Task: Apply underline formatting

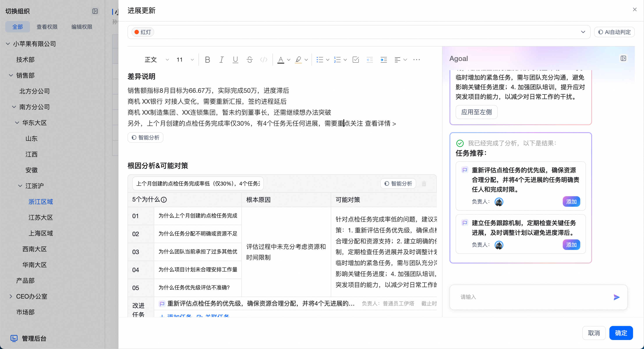Action: [235, 60]
